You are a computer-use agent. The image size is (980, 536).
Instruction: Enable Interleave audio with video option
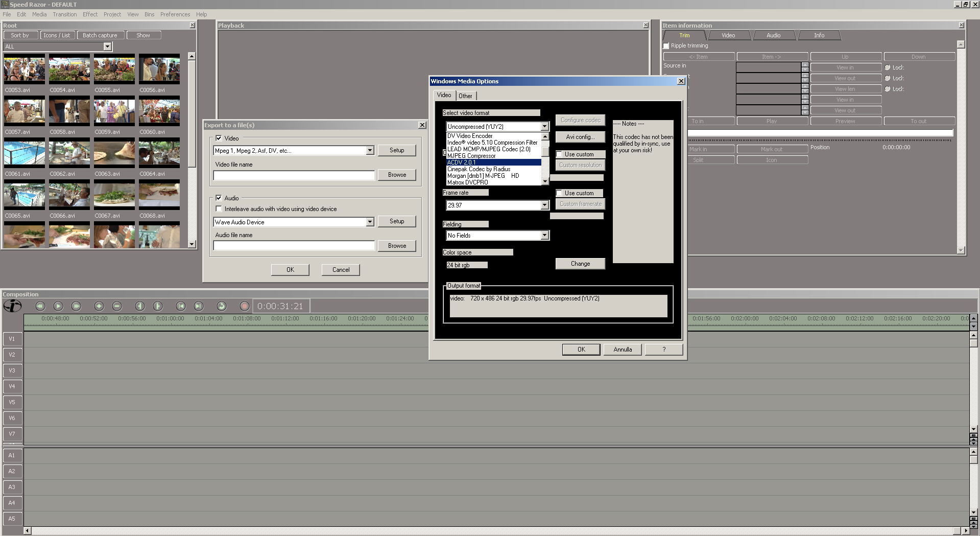point(219,209)
